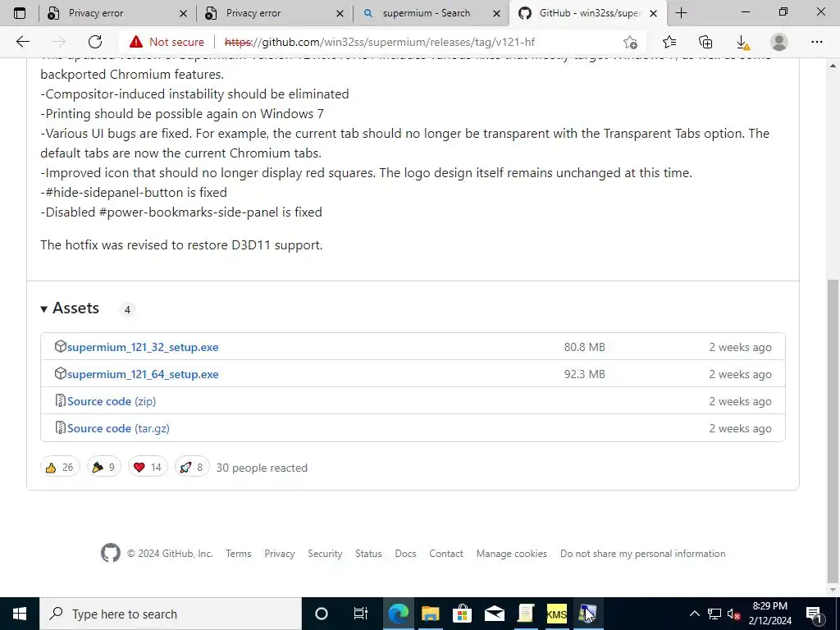Viewport: 840px width, 630px height.
Task: Open Cortana circle icon on taskbar
Action: pos(321,614)
